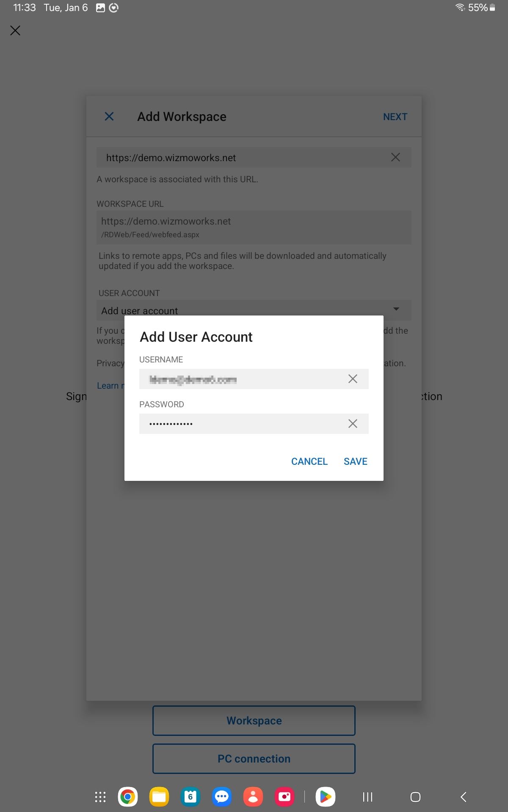The height and width of the screenshot is (812, 508).
Task: Open Chrome from the taskbar
Action: (x=127, y=797)
